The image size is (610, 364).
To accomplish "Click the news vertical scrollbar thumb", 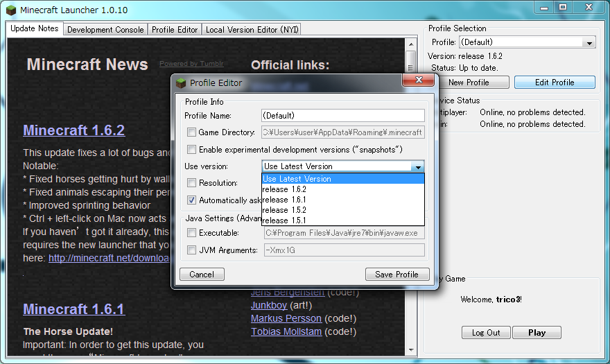I will pos(411,62).
